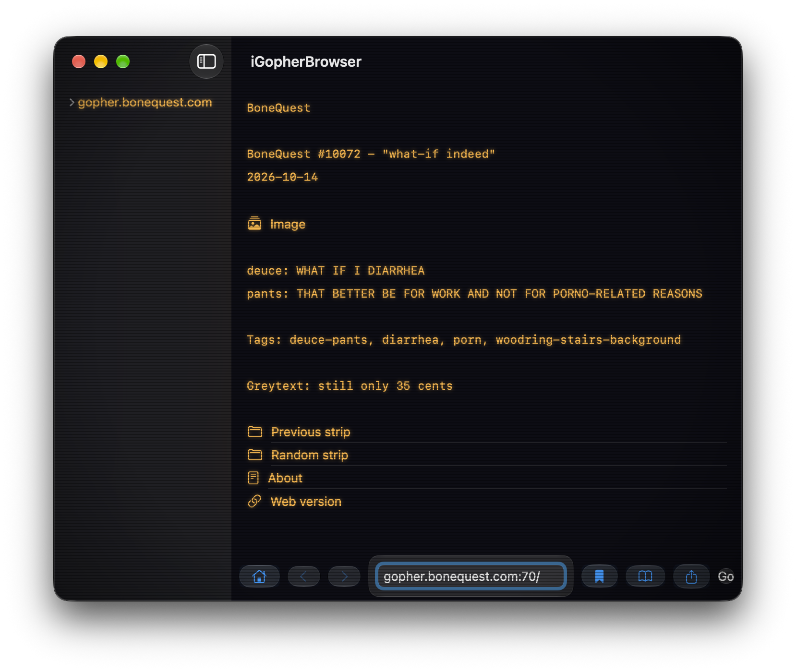Open the About text file
Image resolution: width=796 pixels, height=672 pixels.
pyautogui.click(x=285, y=478)
